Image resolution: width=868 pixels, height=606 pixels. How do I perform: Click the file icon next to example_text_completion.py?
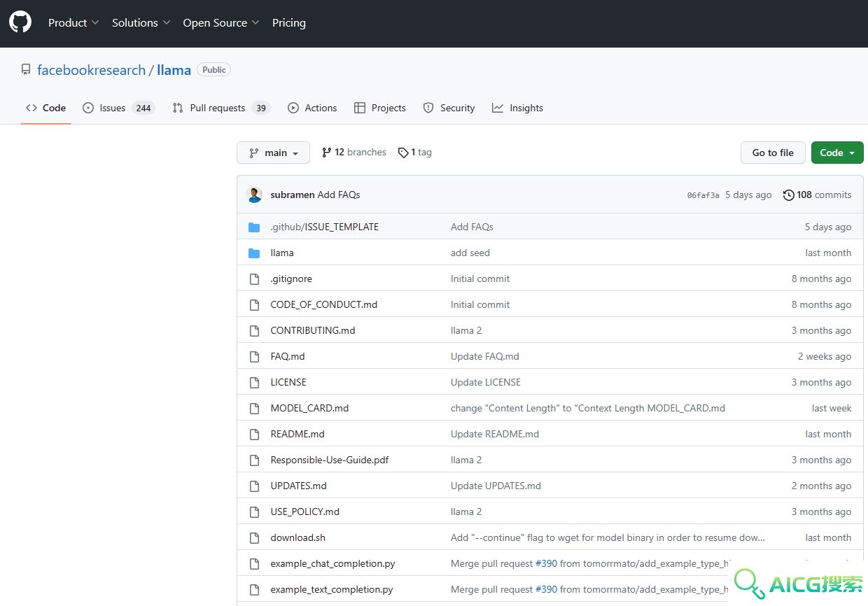pos(255,590)
